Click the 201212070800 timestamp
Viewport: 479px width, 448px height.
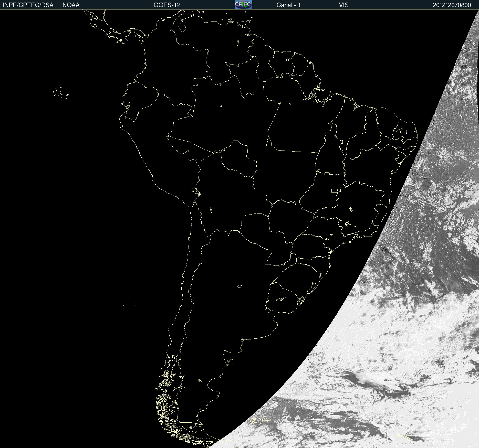[452, 5]
